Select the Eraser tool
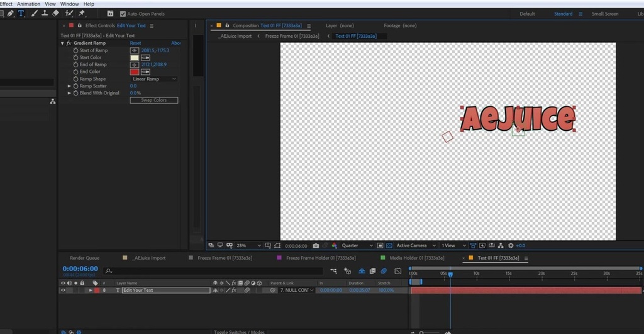This screenshot has width=644, height=334. tap(56, 14)
